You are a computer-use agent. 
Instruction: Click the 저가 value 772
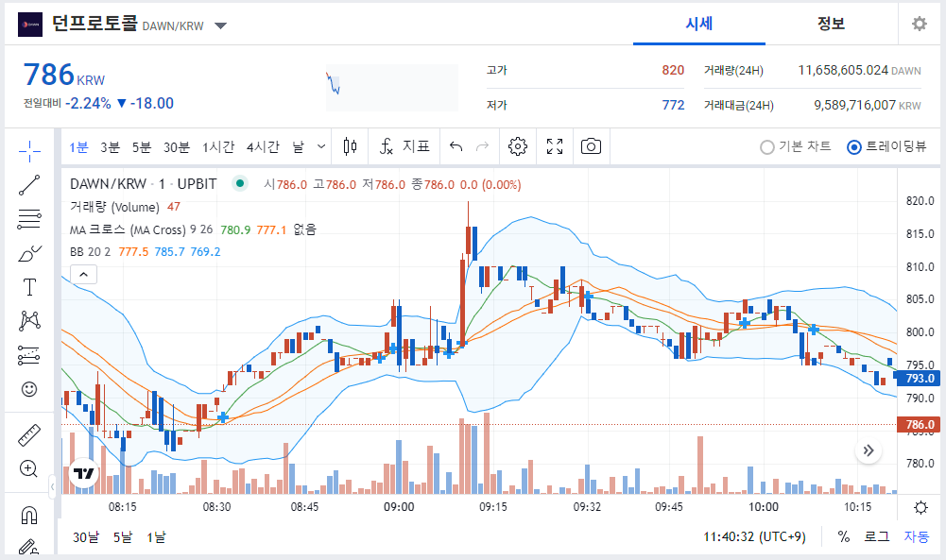673,106
